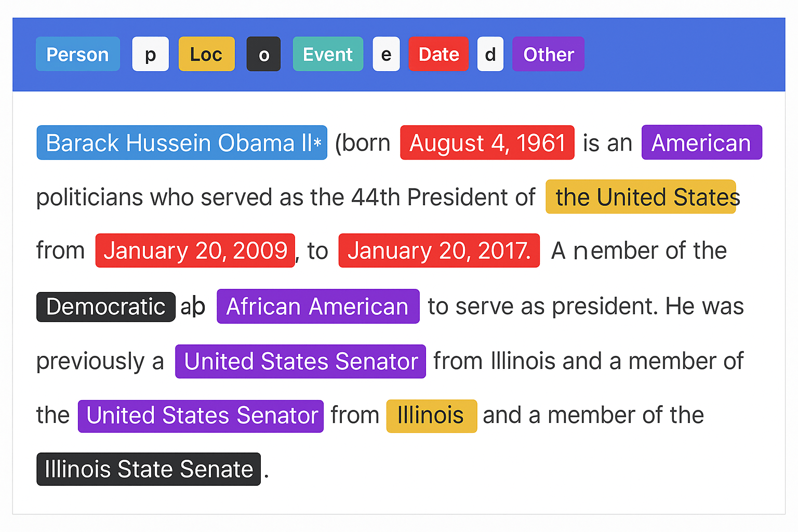The width and height of the screenshot is (798, 532).
Task: Select the Event label button
Action: (x=328, y=54)
